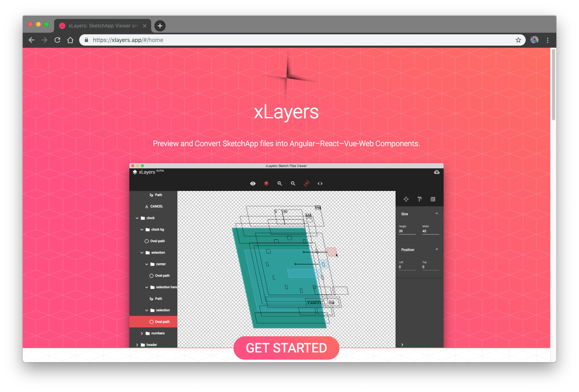Click the address bar showing xlayers.app

(302, 40)
